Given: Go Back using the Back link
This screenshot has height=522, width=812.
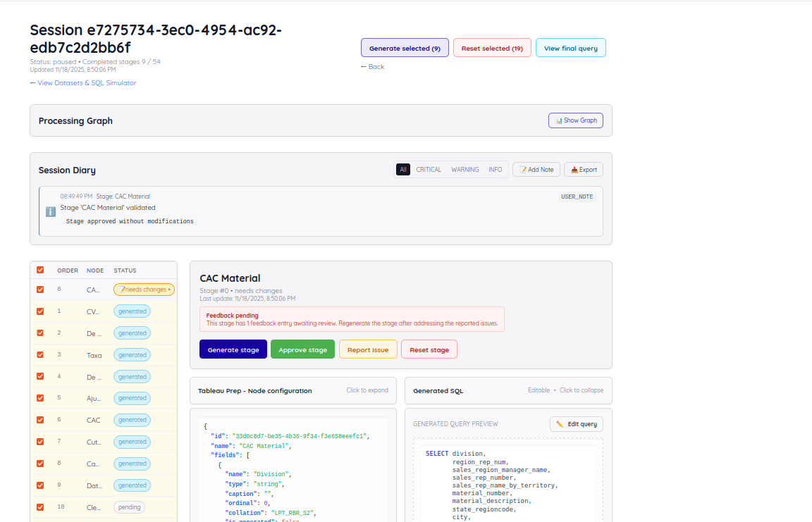Looking at the screenshot, I should (x=372, y=67).
